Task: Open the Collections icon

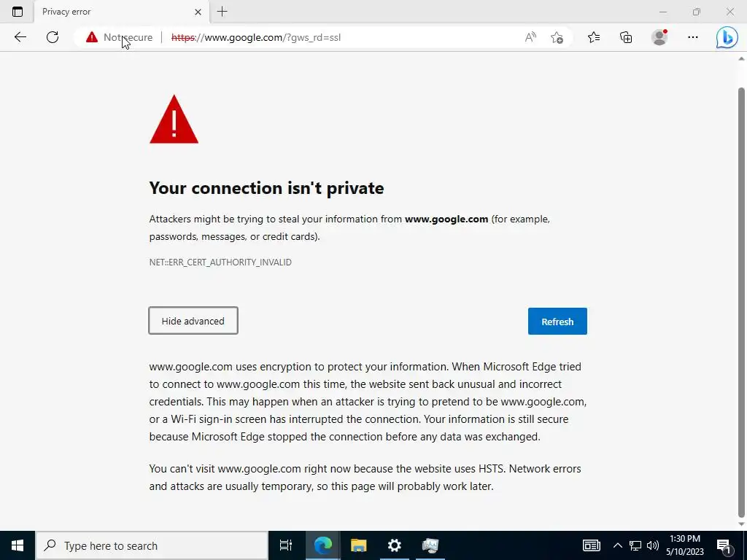Action: (626, 37)
